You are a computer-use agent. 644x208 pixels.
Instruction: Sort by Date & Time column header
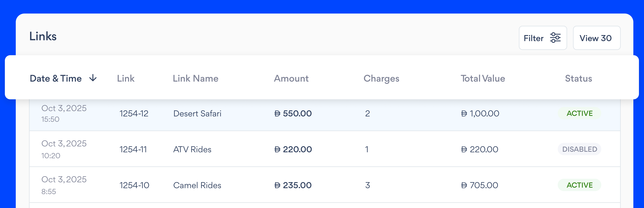[x=56, y=78]
